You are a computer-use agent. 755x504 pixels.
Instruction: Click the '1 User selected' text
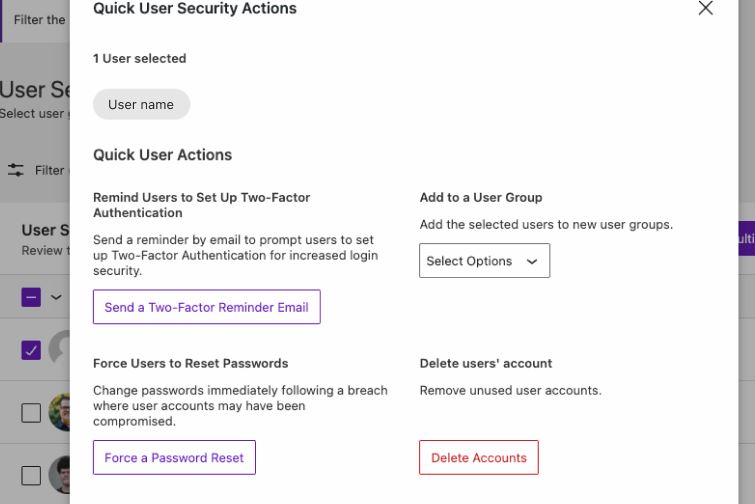point(139,59)
